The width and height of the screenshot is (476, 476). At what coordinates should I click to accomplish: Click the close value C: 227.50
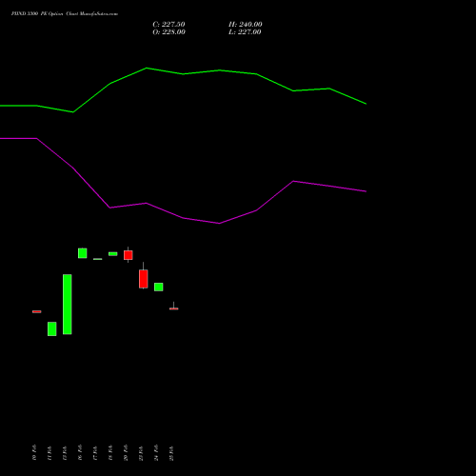[169, 25]
